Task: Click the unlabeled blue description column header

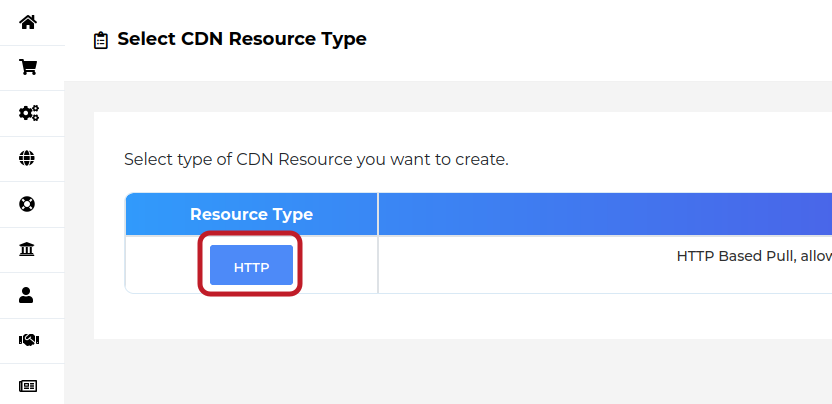Action: 605,214
